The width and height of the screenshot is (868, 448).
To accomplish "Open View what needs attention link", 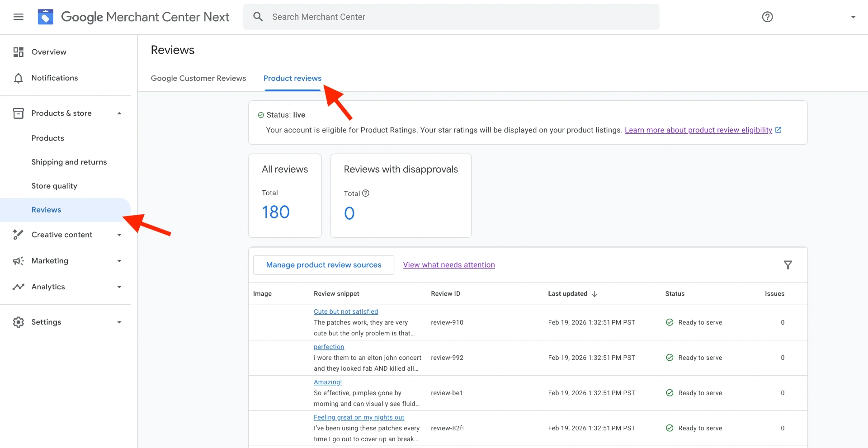I will pyautogui.click(x=449, y=265).
